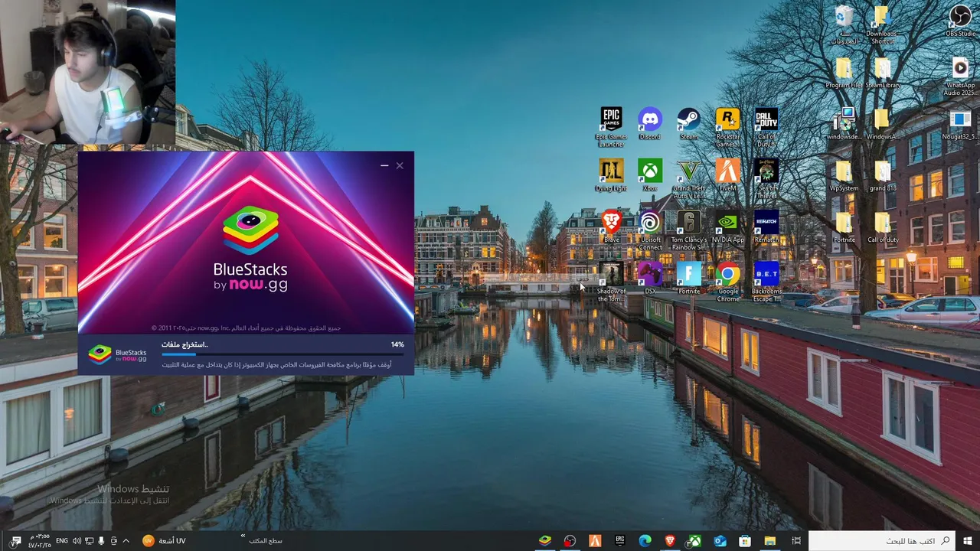The image size is (980, 551).
Task: Open the Grand Theft Auto V icon
Action: [x=688, y=179]
